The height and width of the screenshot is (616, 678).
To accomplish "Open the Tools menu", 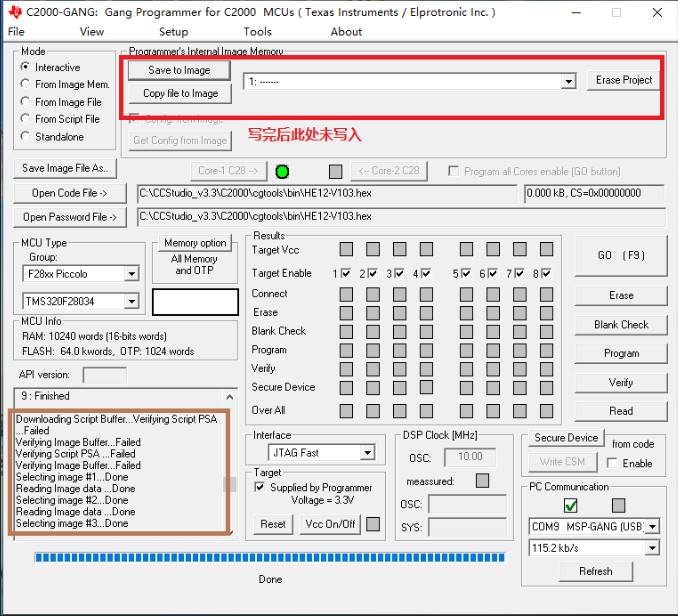I will (x=257, y=32).
